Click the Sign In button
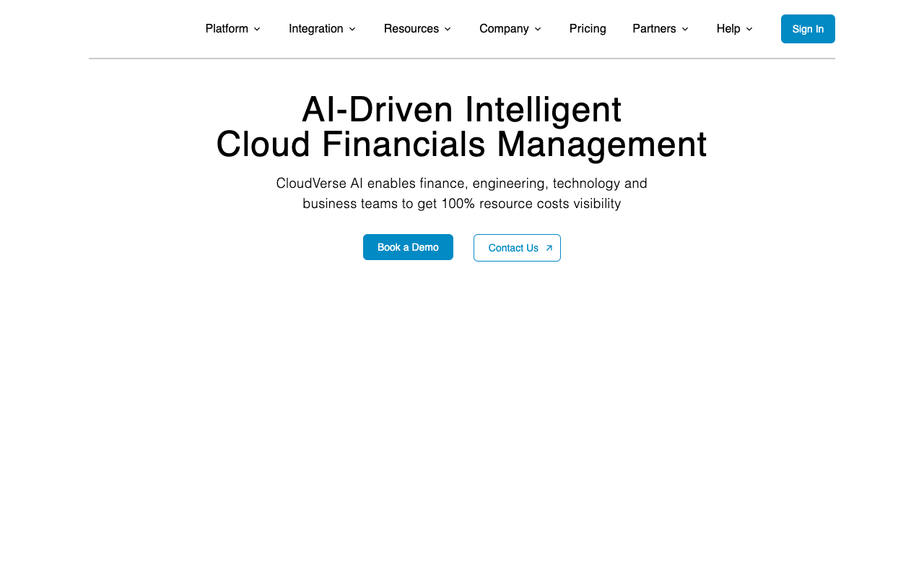 [x=808, y=29]
